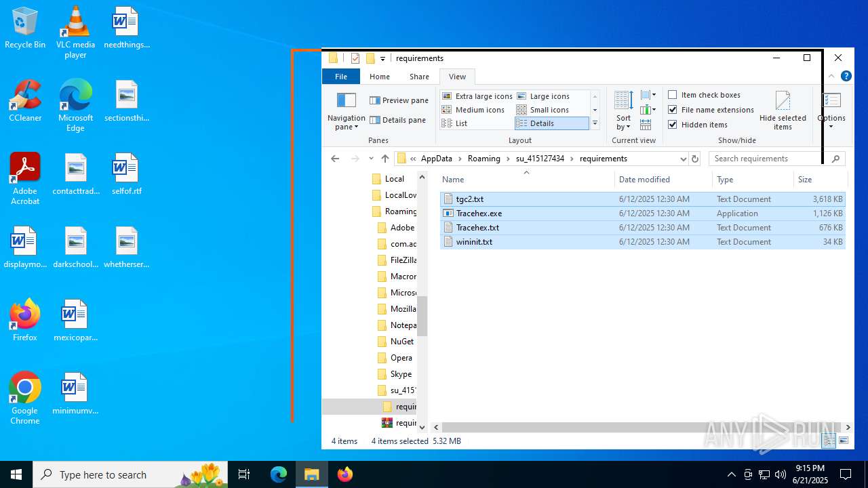Viewport: 868px width, 488px height.
Task: Click the New folder quick access icon
Action: tap(370, 58)
